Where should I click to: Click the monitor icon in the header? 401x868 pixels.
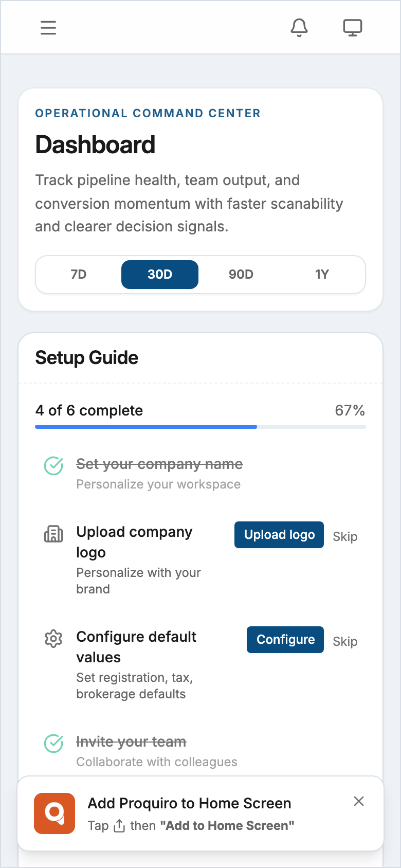353,28
